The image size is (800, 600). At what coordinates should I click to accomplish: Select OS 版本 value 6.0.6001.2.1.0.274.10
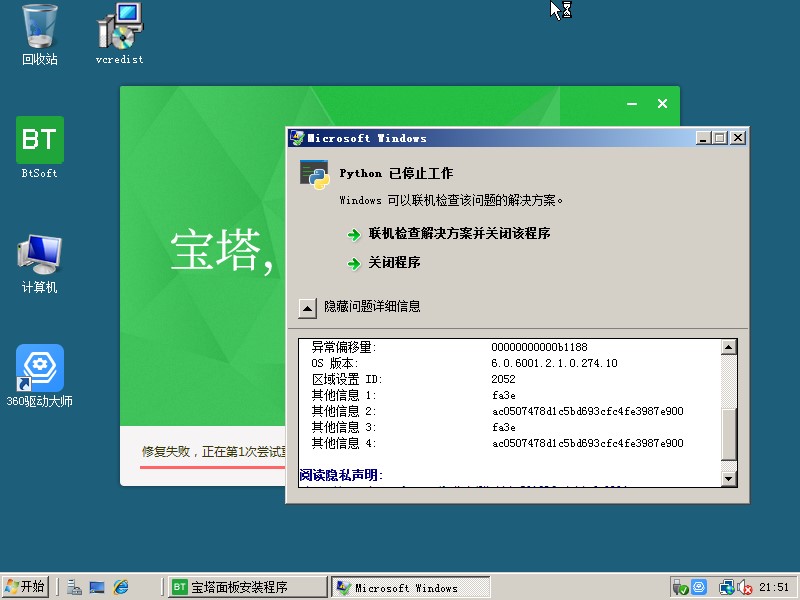(554, 363)
